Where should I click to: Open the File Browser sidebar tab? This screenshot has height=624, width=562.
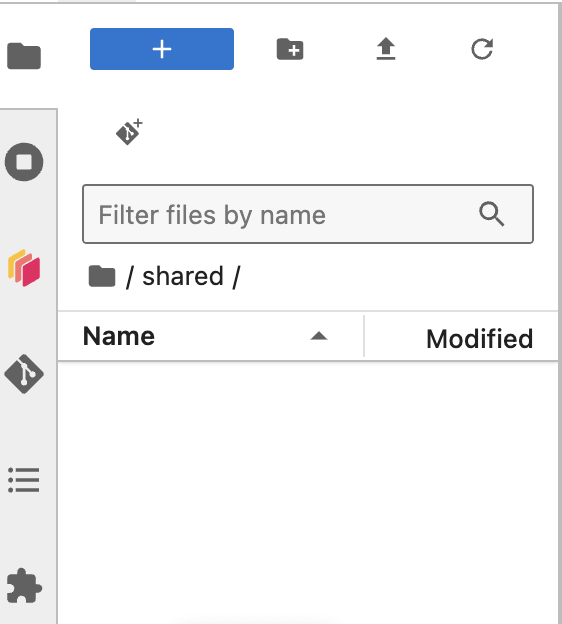point(24,56)
